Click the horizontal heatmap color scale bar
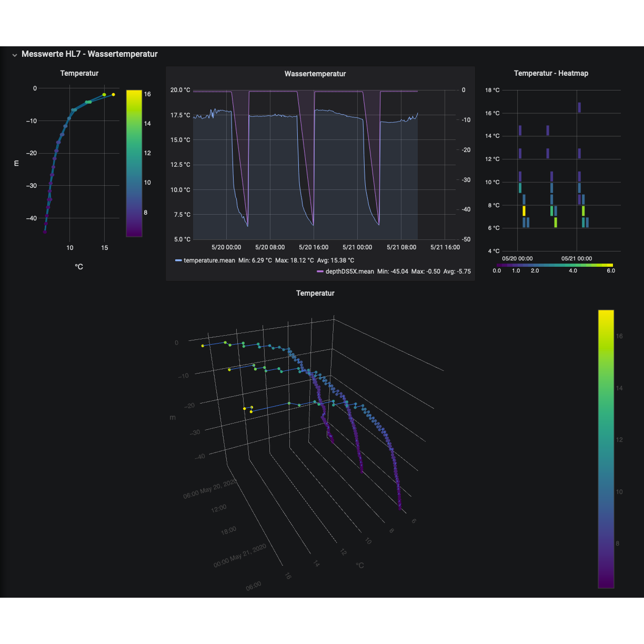The image size is (644, 644). (x=555, y=265)
